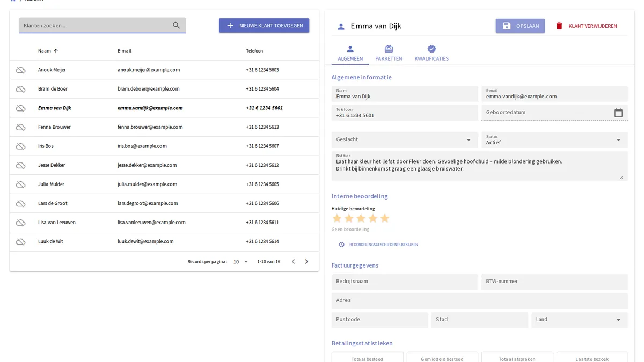
Task: Click the cloud-off icon beside Luuk de Wit
Action: pos(20,242)
